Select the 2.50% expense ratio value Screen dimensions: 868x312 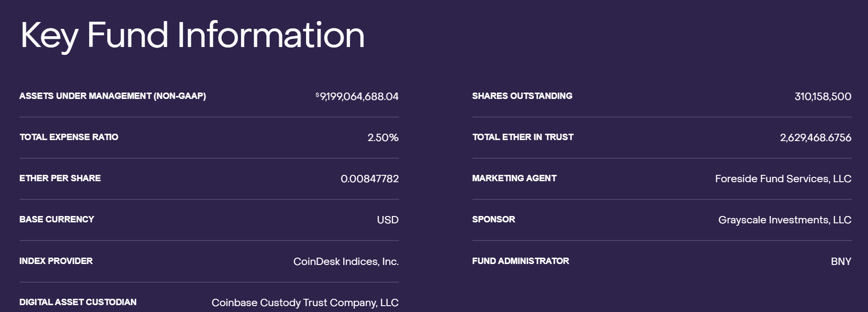pyautogui.click(x=383, y=138)
